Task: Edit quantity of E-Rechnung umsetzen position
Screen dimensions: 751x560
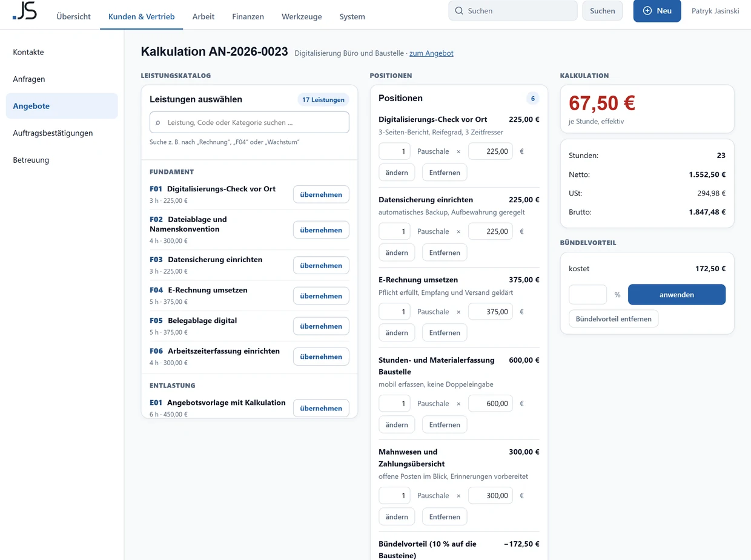Action: pyautogui.click(x=394, y=312)
